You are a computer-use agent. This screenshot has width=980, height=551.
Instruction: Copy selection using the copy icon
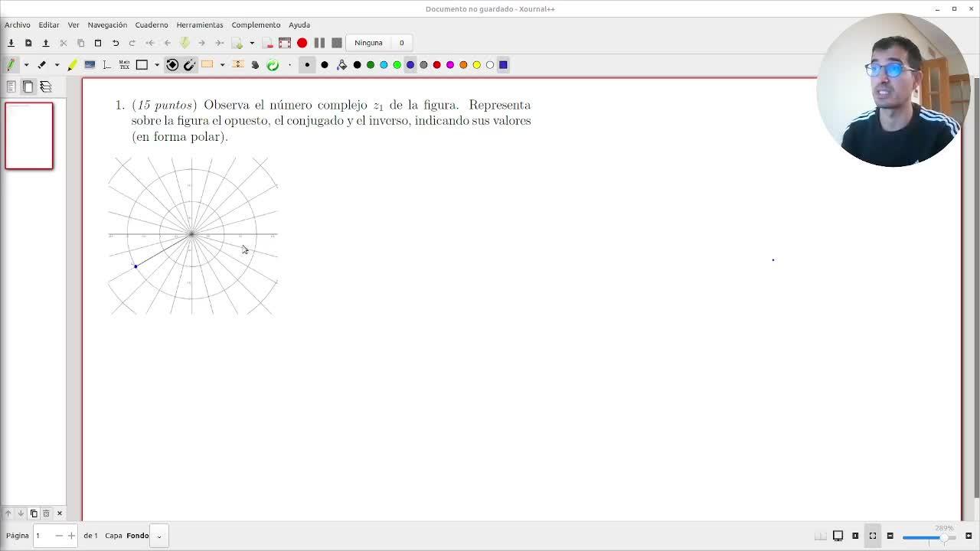tap(80, 43)
